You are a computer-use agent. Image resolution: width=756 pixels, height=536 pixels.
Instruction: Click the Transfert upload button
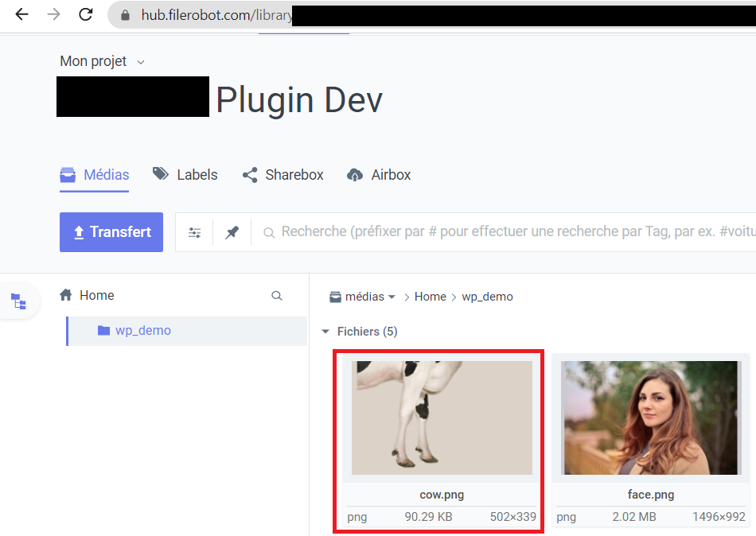(111, 232)
